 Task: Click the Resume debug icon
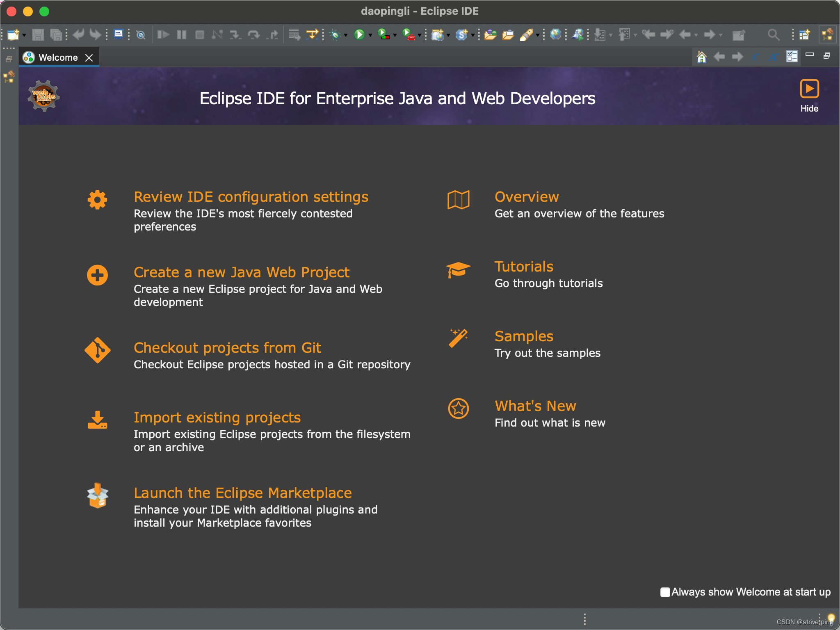point(163,34)
